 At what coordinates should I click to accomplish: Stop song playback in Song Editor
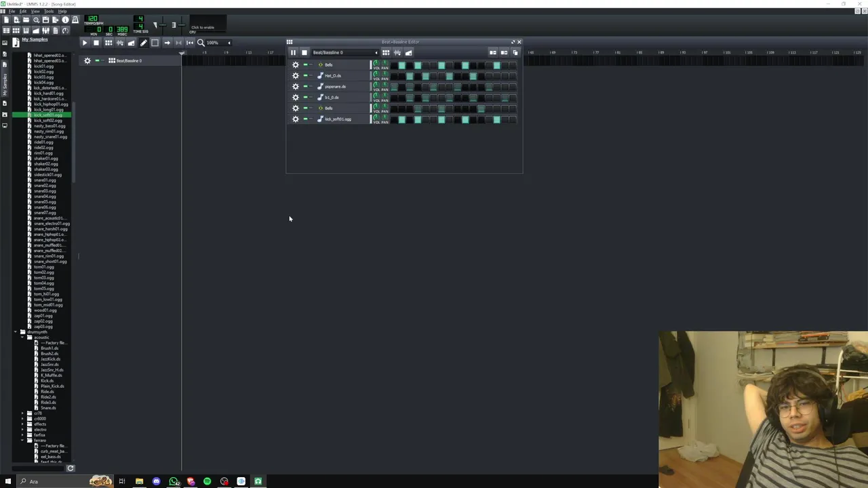coord(96,43)
